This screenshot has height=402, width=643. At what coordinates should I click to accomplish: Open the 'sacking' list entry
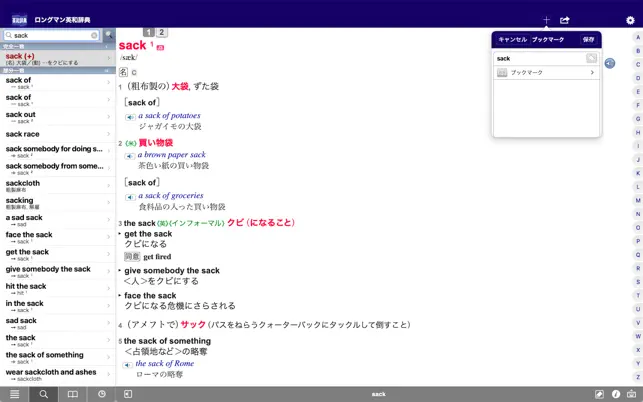57,203
